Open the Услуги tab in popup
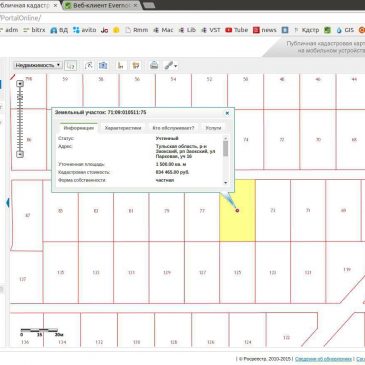The image size is (365, 365). [x=213, y=128]
